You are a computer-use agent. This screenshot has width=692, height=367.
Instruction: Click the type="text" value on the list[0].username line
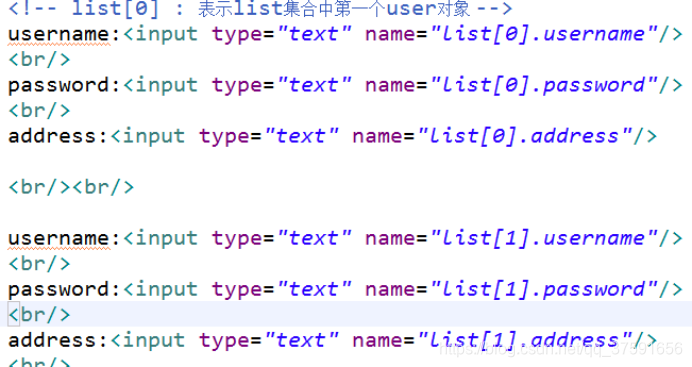[314, 34]
